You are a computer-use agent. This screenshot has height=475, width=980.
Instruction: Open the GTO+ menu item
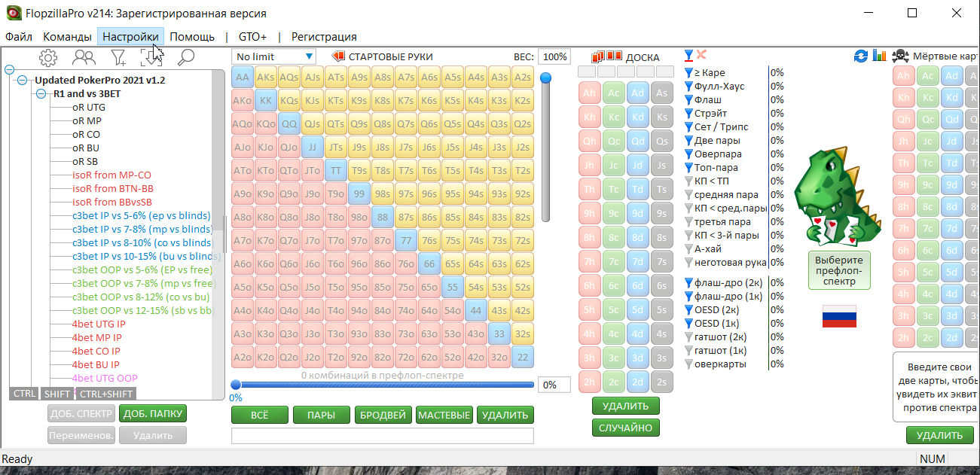pyautogui.click(x=252, y=36)
